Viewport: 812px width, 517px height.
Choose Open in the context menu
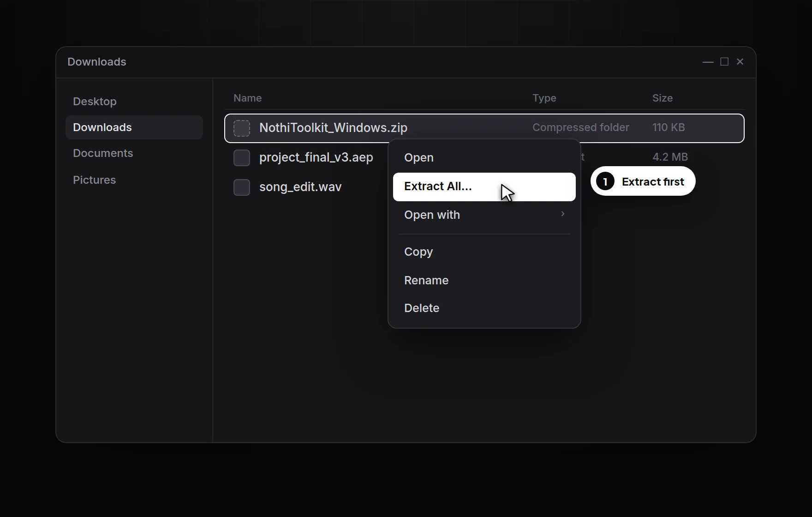pyautogui.click(x=484, y=157)
